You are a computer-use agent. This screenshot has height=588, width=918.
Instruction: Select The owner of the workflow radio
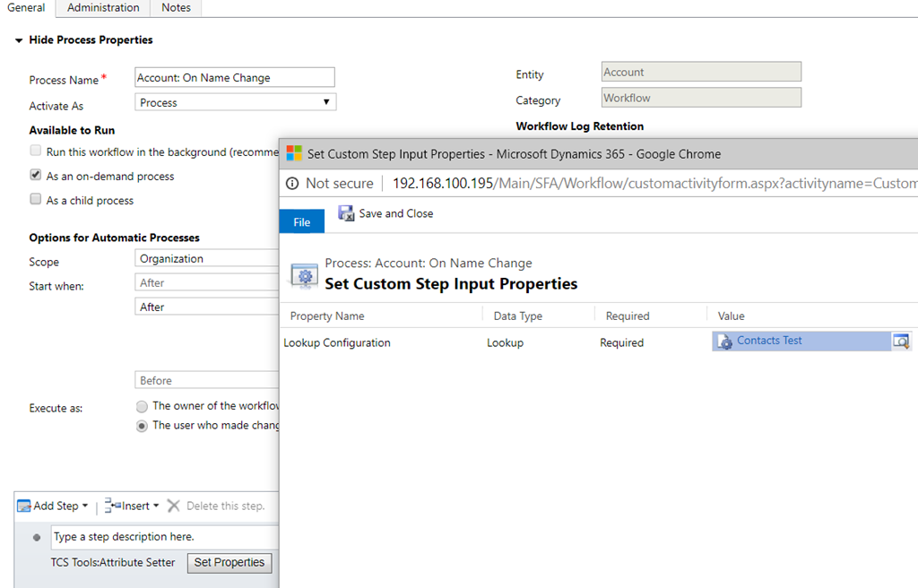click(x=142, y=406)
